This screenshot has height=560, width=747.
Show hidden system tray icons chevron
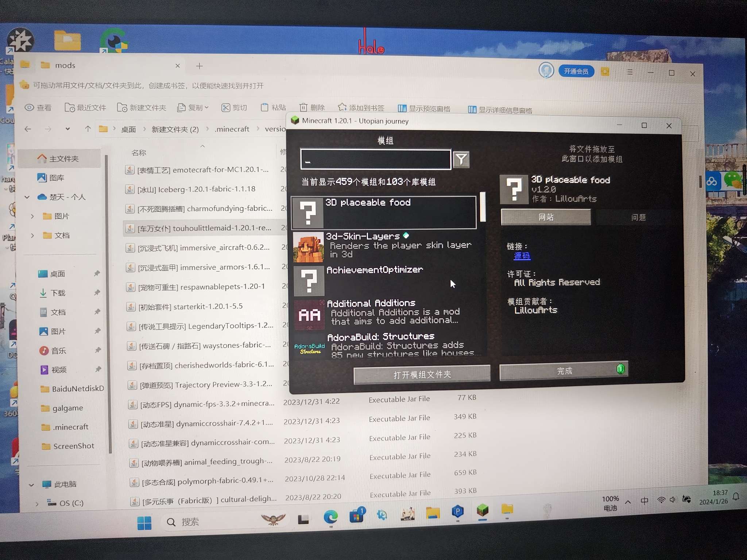pos(628,502)
